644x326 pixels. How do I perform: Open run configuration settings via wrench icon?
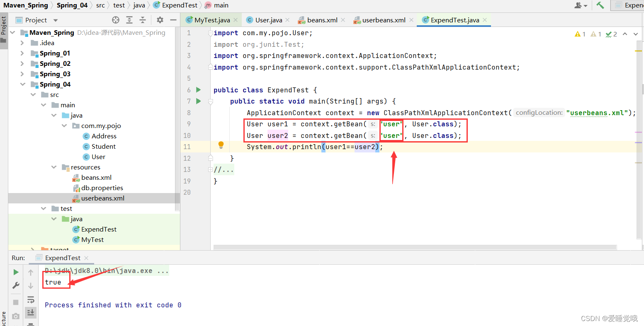16,285
